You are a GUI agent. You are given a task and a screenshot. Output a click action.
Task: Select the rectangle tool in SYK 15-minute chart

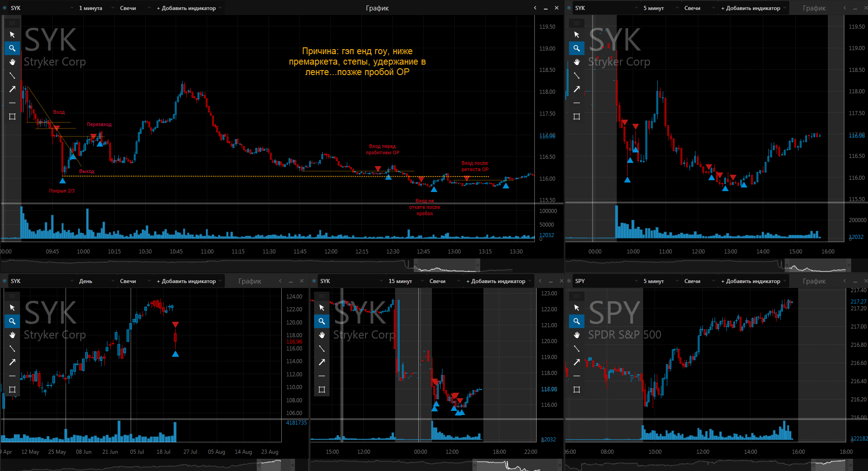[322, 390]
